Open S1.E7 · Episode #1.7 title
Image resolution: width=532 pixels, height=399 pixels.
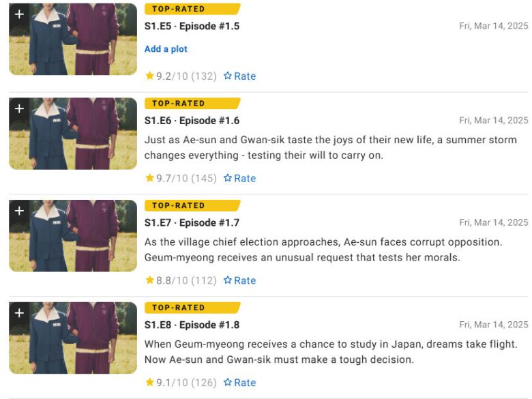192,223
